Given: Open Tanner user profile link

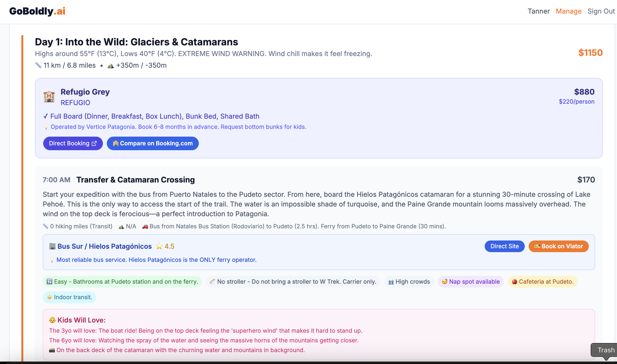Looking at the screenshot, I should [x=539, y=11].
